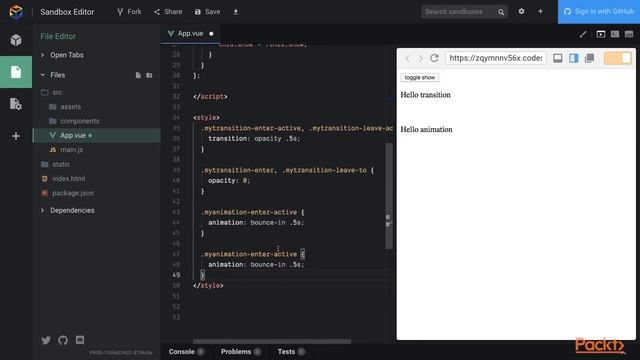Refresh the preview browser
Image resolution: width=640 pixels, height=360 pixels.
point(434,58)
